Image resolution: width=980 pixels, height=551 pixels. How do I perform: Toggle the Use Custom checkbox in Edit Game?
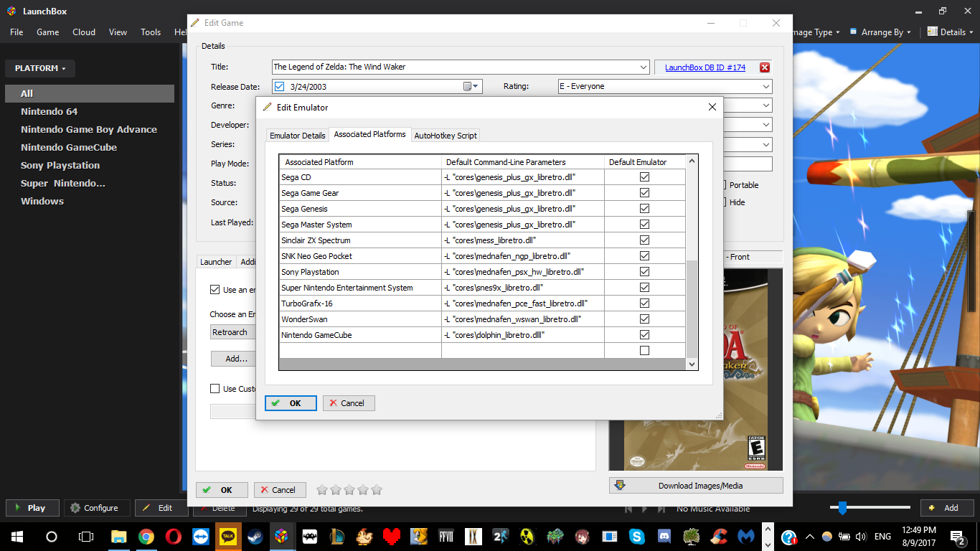point(215,389)
